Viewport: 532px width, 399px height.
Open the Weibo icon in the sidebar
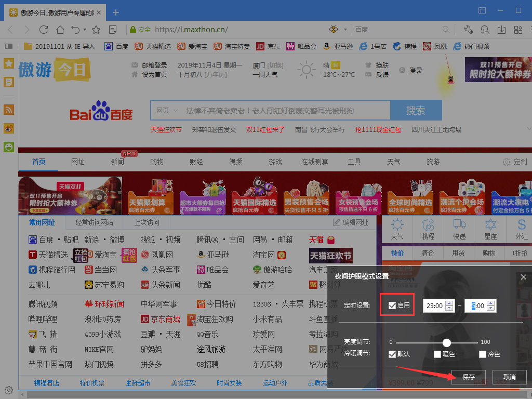8,128
